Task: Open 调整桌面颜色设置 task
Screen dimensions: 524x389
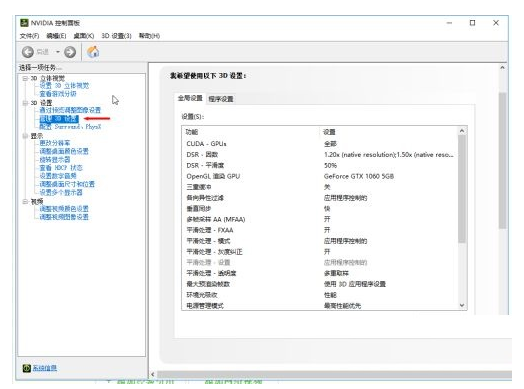Action: [x=64, y=151]
